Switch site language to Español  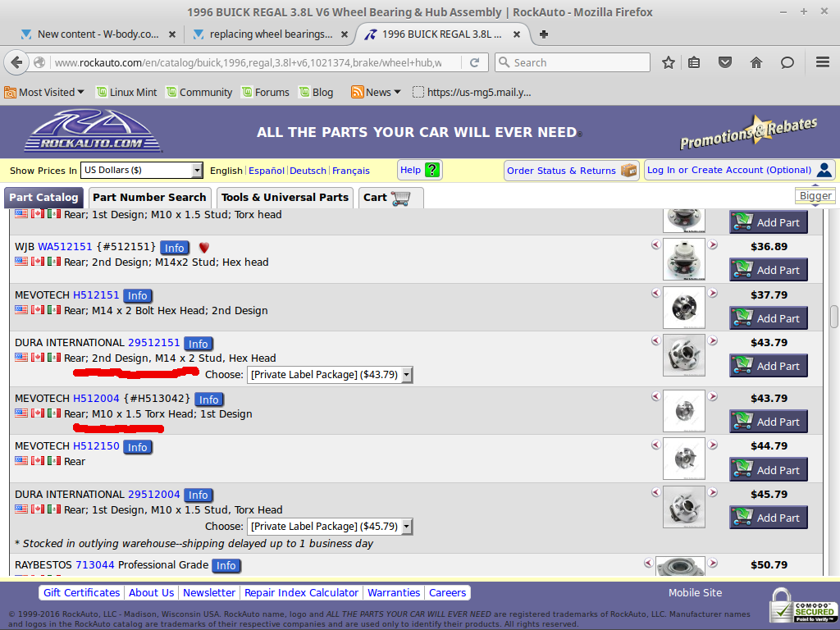coord(267,171)
